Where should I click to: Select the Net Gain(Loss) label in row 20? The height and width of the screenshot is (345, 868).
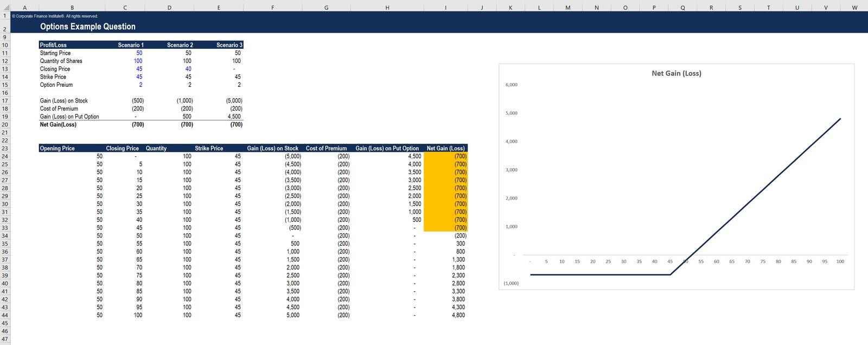tap(58, 125)
